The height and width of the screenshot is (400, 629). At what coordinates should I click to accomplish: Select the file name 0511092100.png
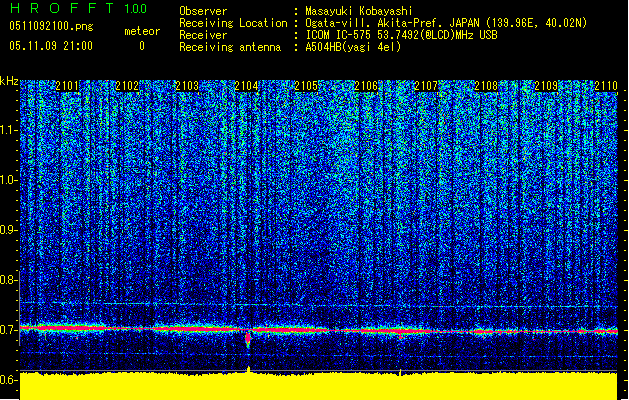point(51,26)
